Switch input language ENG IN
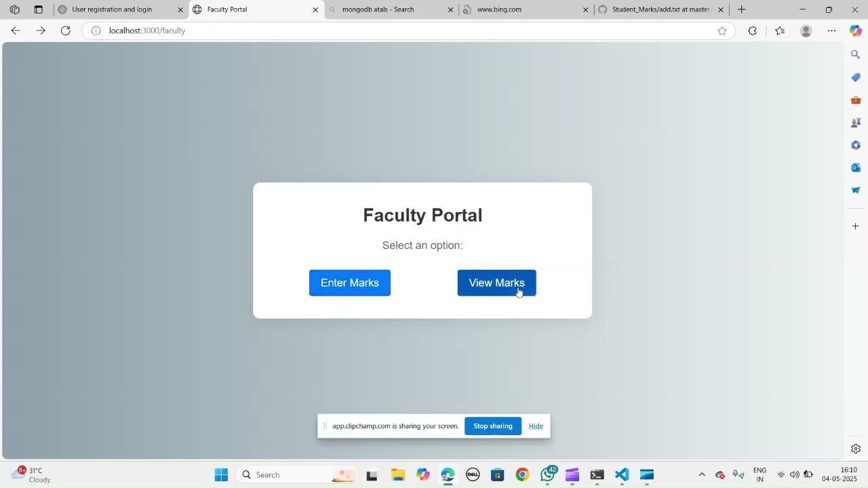Viewport: 868px width, 488px height. [x=759, y=474]
